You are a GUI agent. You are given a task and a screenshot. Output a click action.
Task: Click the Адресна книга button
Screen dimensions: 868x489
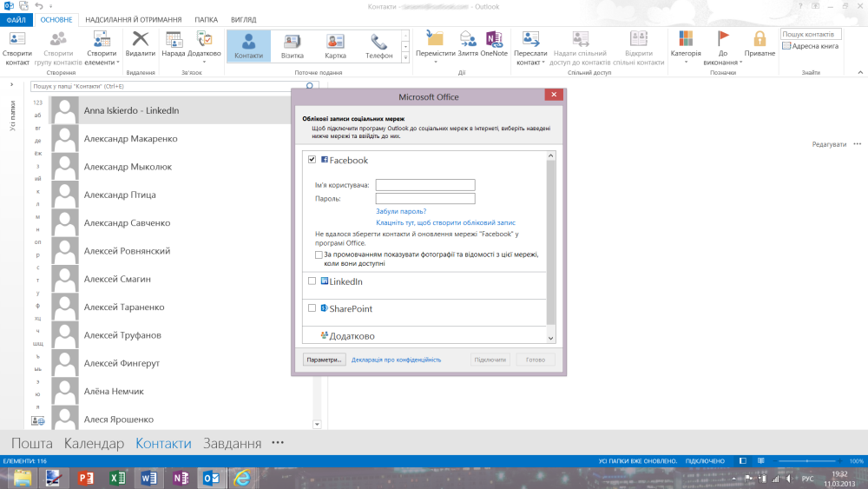coord(811,46)
